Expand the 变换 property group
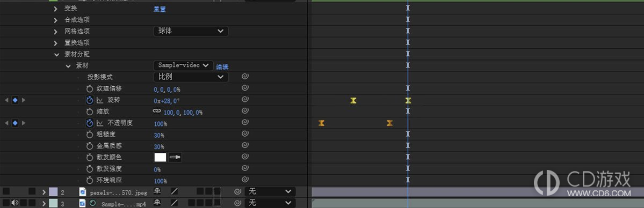 click(x=55, y=9)
